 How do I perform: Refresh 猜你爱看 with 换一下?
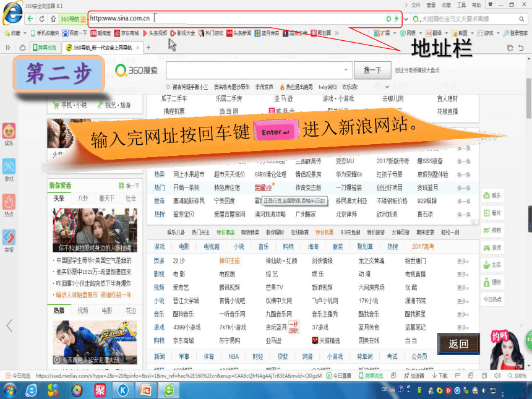coord(129,186)
